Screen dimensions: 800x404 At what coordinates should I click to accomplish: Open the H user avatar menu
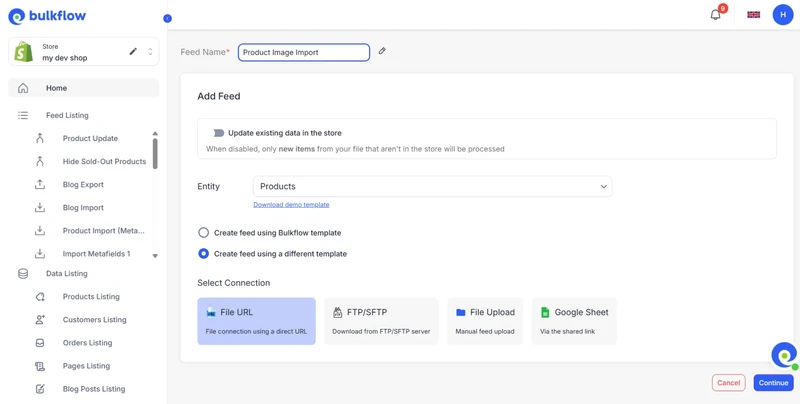pos(783,14)
